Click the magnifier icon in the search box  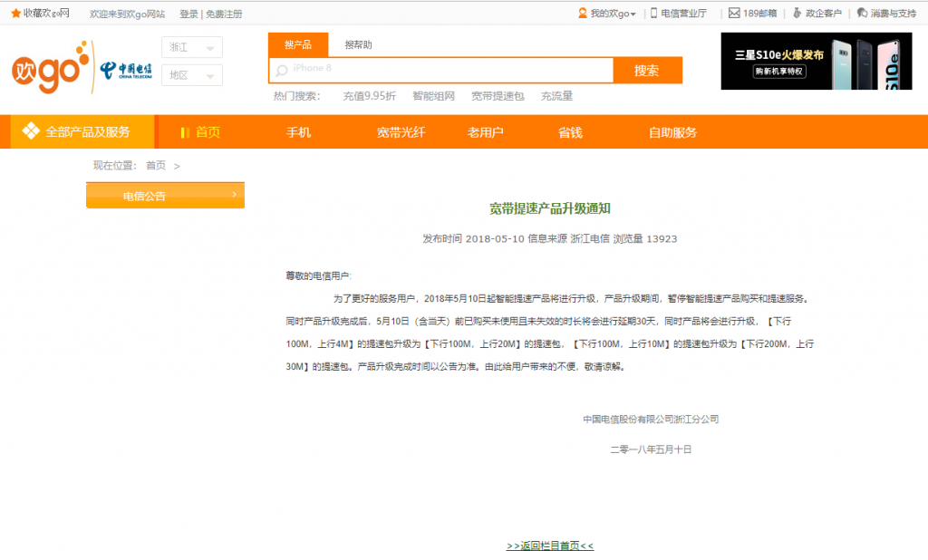pos(282,71)
